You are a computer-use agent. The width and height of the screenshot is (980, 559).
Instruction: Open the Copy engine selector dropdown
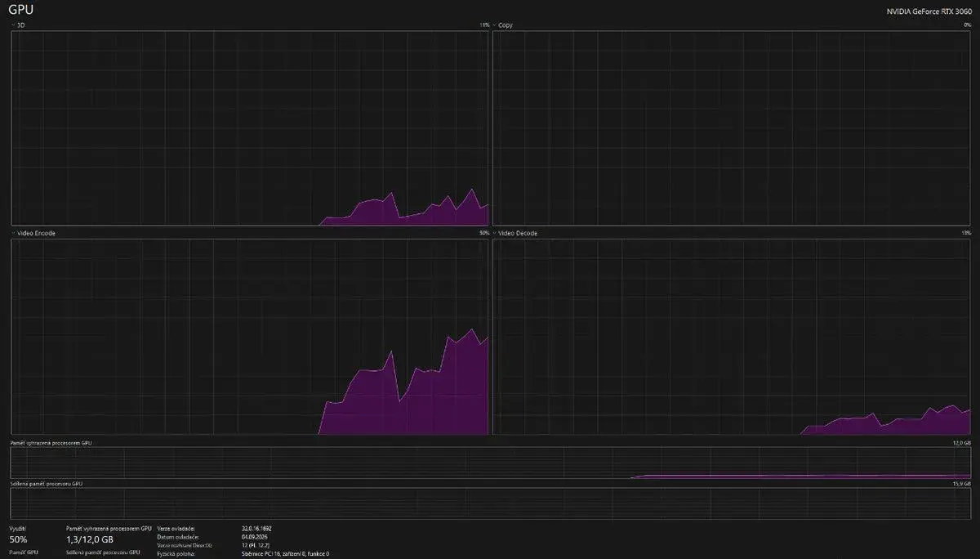(x=502, y=25)
